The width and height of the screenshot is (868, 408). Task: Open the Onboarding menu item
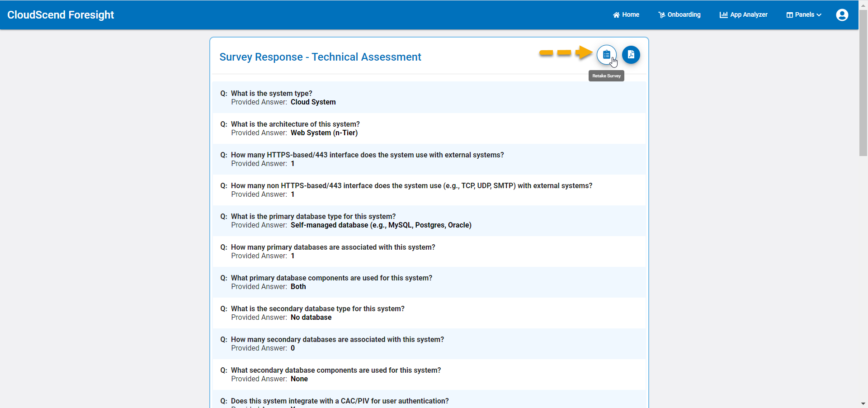(679, 15)
